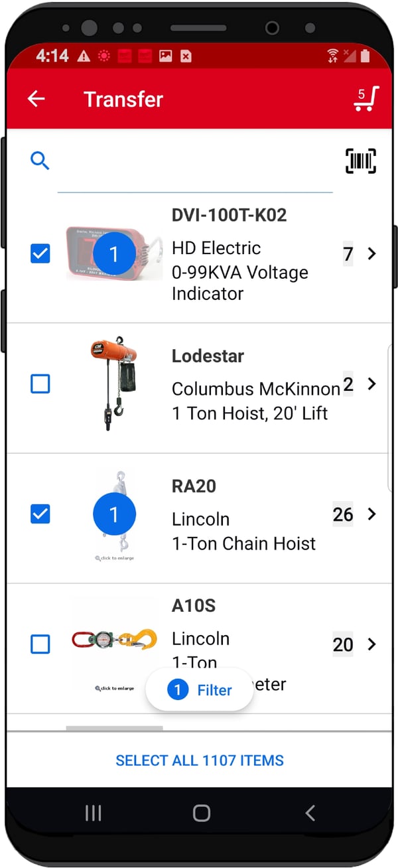Expand details for the Lodestar item
The height and width of the screenshot is (868, 398).
coord(371,384)
